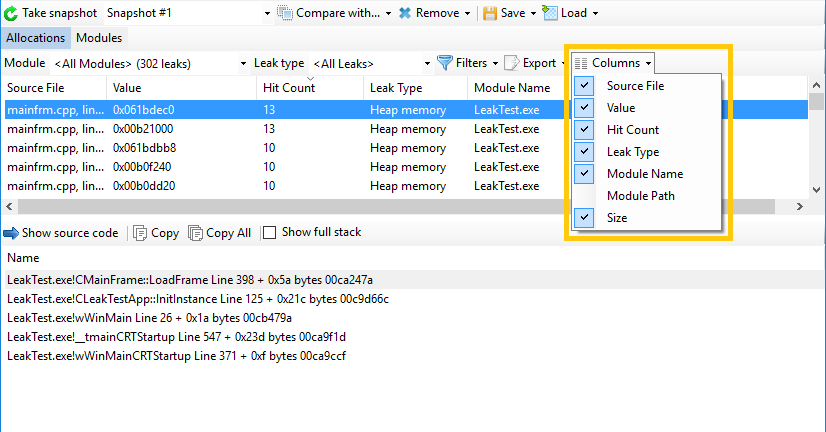Sort by the Source File column header
Viewport: 826px width, 432px height.
pyautogui.click(x=54, y=88)
